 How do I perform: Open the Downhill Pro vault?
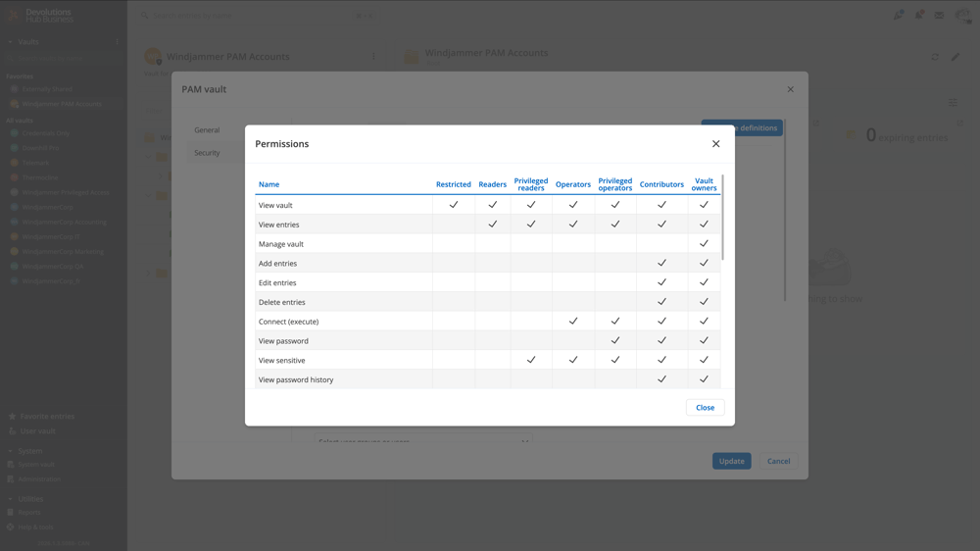40,148
